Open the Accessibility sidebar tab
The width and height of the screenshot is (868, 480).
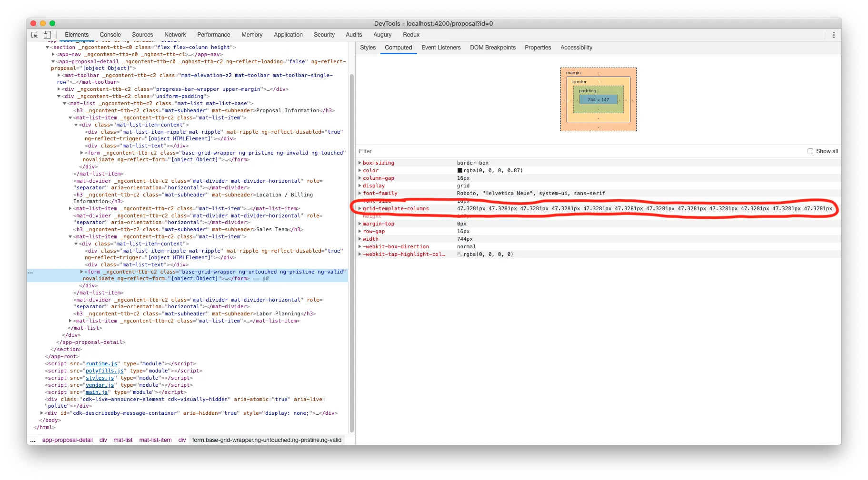(x=576, y=48)
